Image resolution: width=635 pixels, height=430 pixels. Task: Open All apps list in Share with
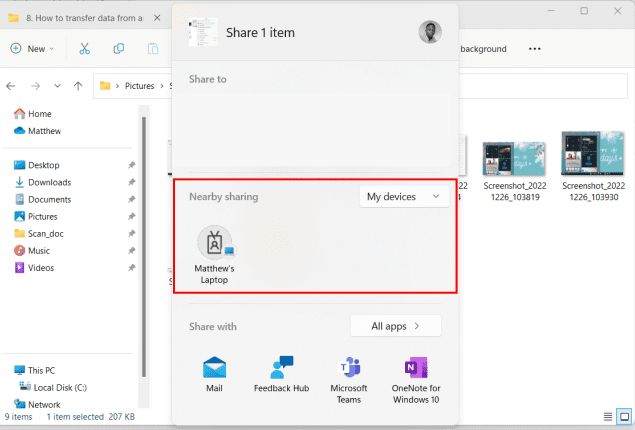point(395,325)
